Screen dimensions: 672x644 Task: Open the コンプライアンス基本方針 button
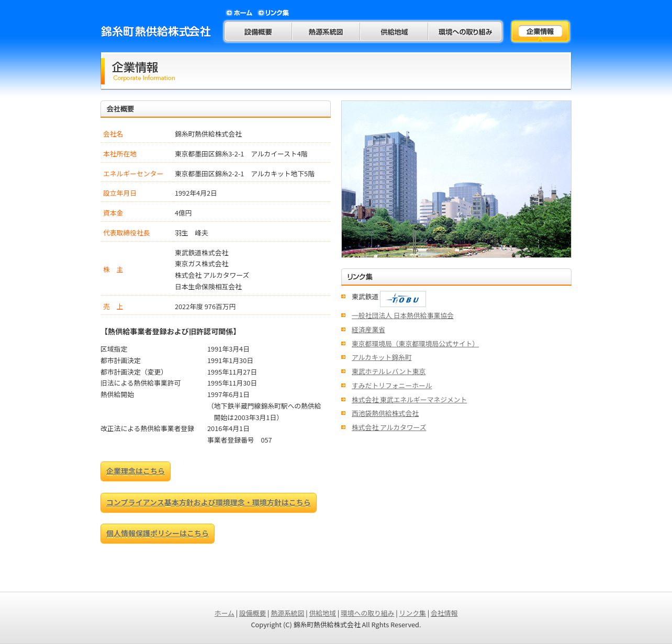coord(208,503)
